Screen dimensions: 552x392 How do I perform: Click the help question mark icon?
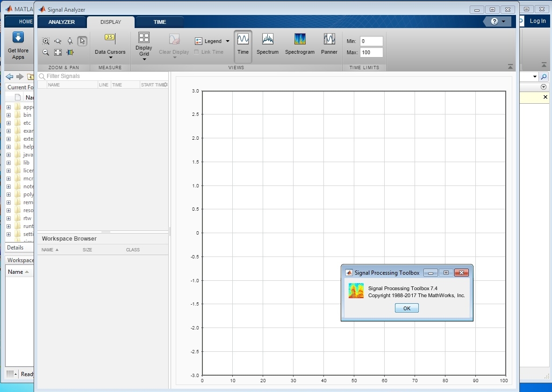point(494,21)
